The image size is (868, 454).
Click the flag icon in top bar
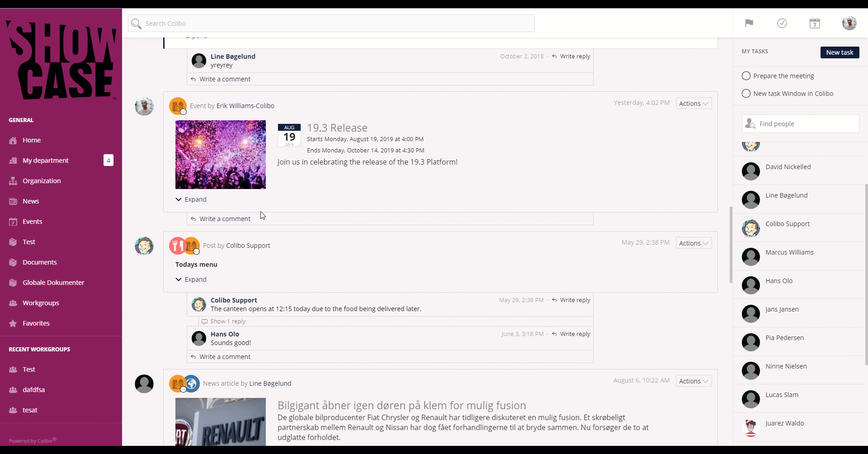pyautogui.click(x=749, y=23)
